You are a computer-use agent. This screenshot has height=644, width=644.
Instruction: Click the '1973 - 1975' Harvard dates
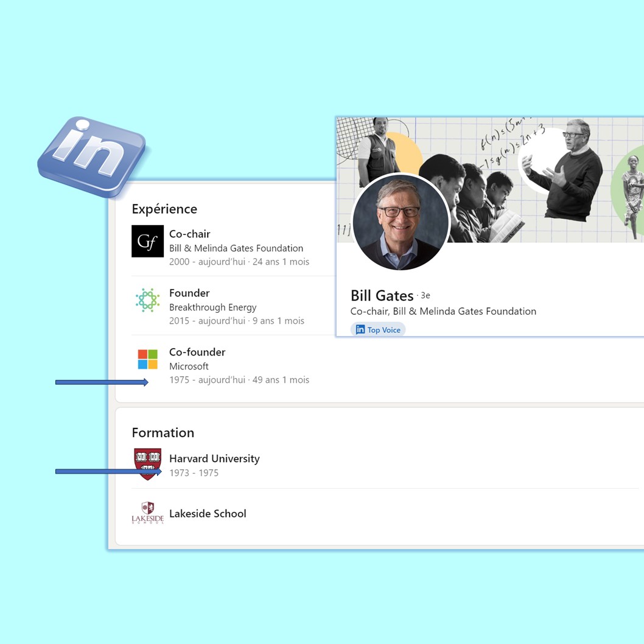pyautogui.click(x=194, y=473)
